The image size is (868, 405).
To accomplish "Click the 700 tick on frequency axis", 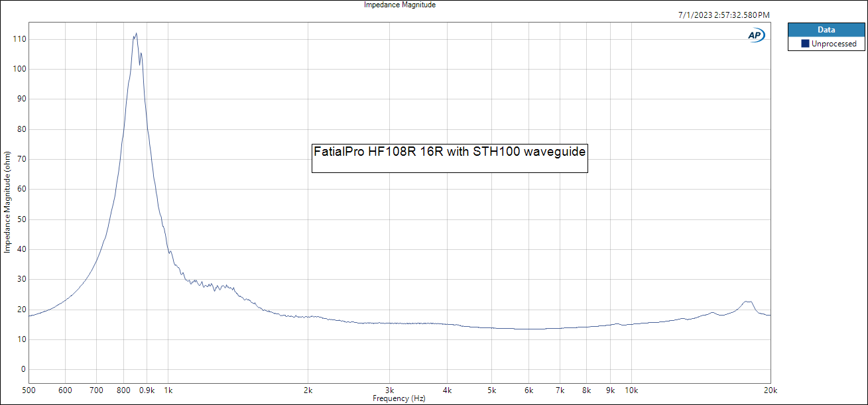I will pyautogui.click(x=96, y=390).
